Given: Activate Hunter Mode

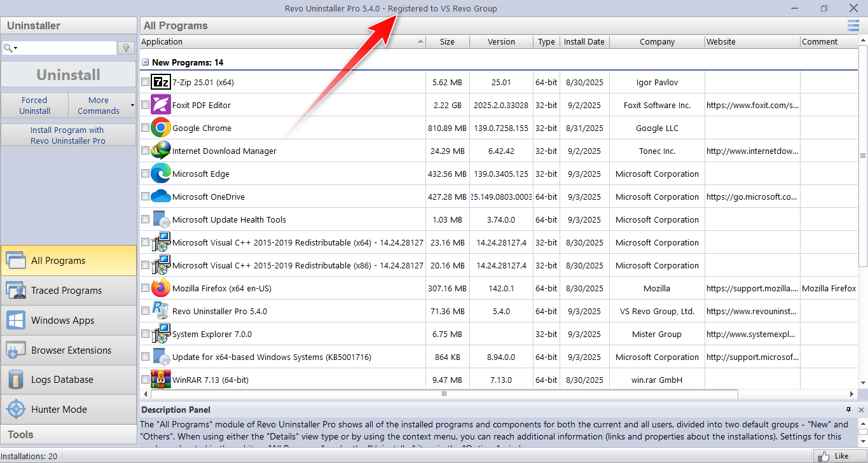Looking at the screenshot, I should (x=69, y=410).
